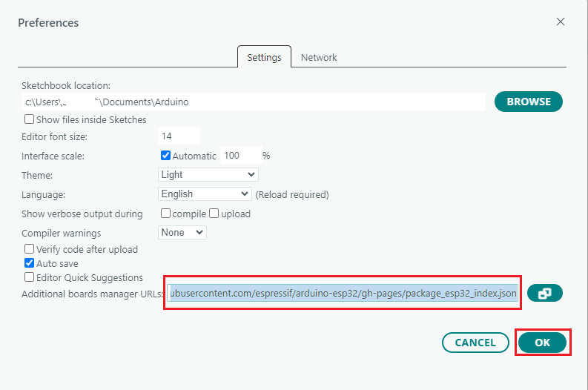Viewport: 588px width, 390px height.
Task: Disable the Auto save checkbox
Action: pos(29,263)
